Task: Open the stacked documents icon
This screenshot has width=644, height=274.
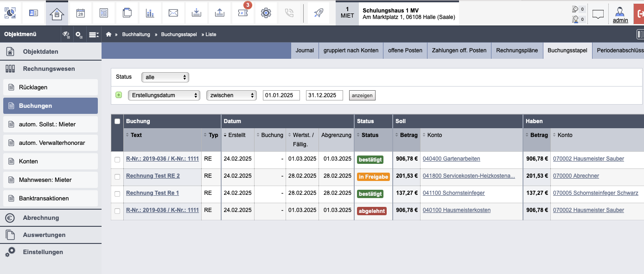Action: click(x=127, y=13)
